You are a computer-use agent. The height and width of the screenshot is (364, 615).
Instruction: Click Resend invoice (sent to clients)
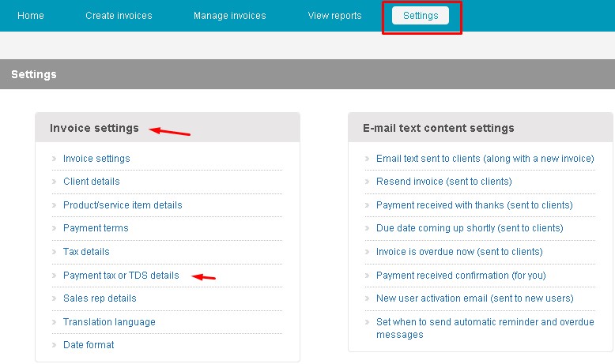444,182
